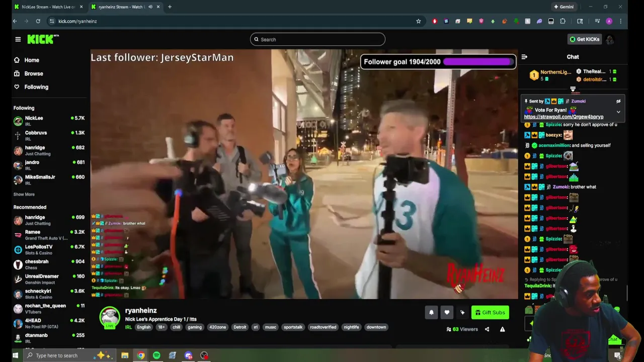Go back in browser history

point(15,21)
